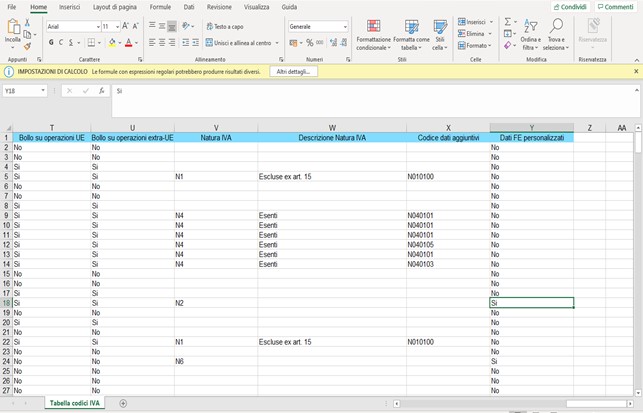Open Ordina e filtra menu
The image size is (643, 413).
[x=531, y=35]
